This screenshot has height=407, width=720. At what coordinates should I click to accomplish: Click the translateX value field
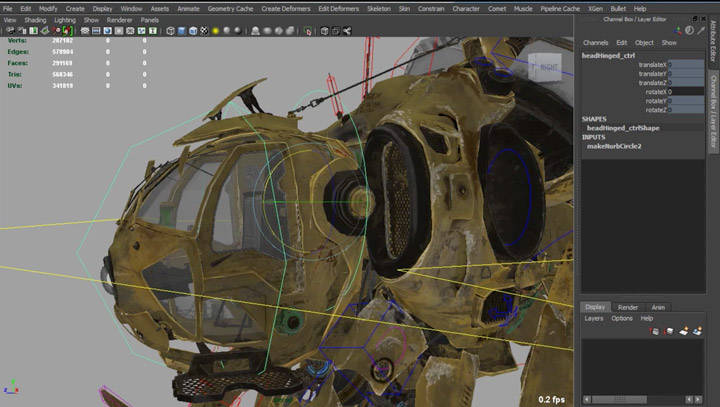686,65
